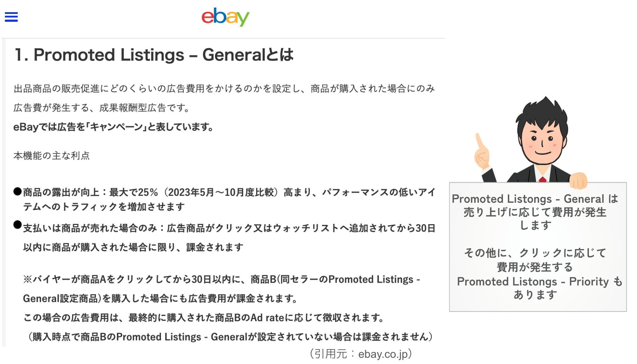The height and width of the screenshot is (364, 637).
Task: Click the callout text 'Promoted Listongs - Priority も'
Action: point(540,282)
